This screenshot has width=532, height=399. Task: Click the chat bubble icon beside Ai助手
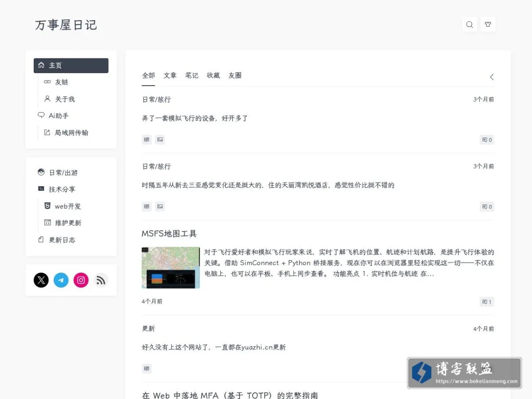[x=41, y=115]
